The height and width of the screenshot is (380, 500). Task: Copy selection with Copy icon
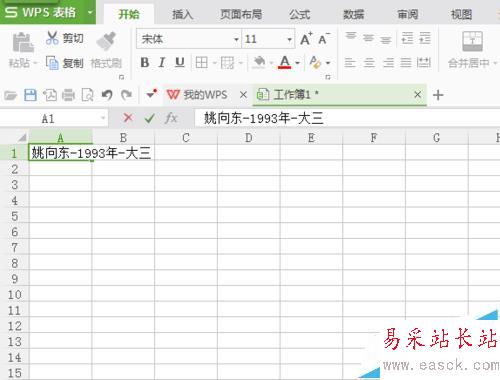click(52, 62)
